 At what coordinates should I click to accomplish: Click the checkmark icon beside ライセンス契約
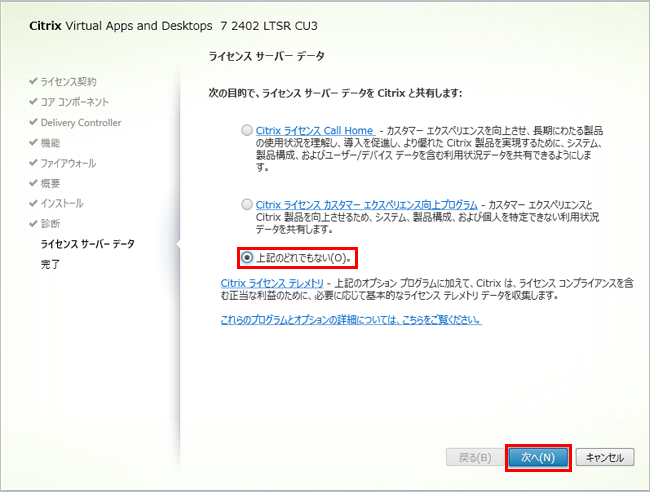33,81
